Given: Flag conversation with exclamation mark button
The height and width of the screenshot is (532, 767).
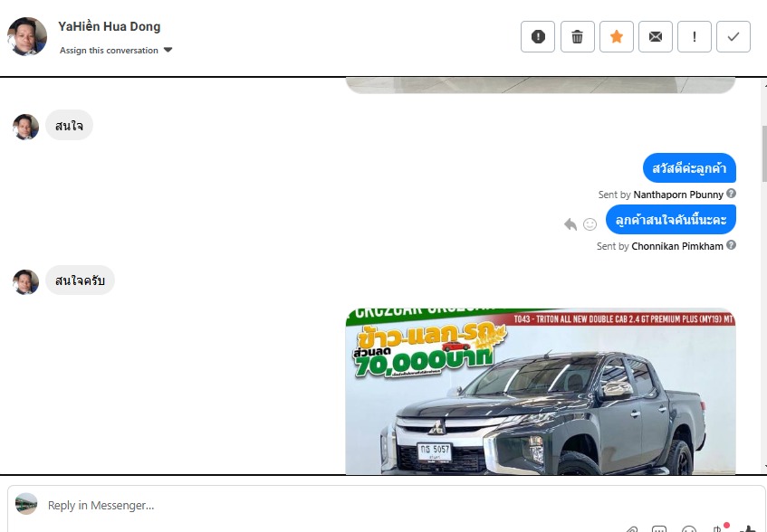Looking at the screenshot, I should pyautogui.click(x=695, y=36).
